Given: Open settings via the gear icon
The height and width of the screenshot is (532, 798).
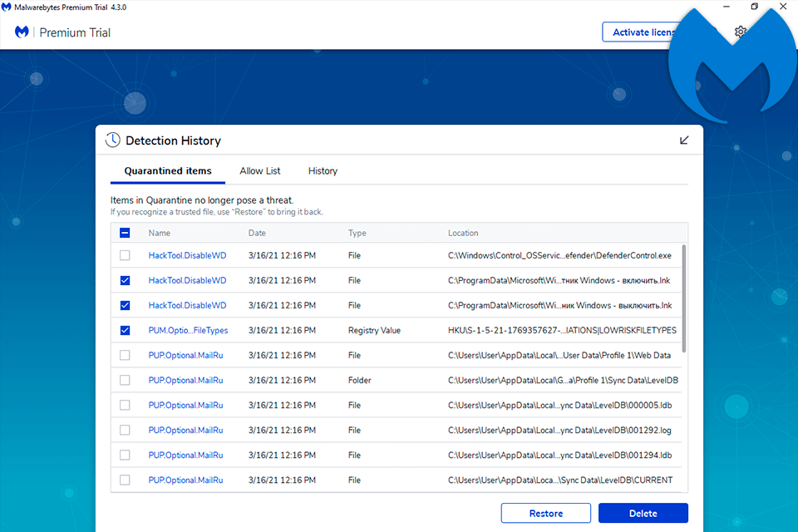Looking at the screenshot, I should pos(740,32).
